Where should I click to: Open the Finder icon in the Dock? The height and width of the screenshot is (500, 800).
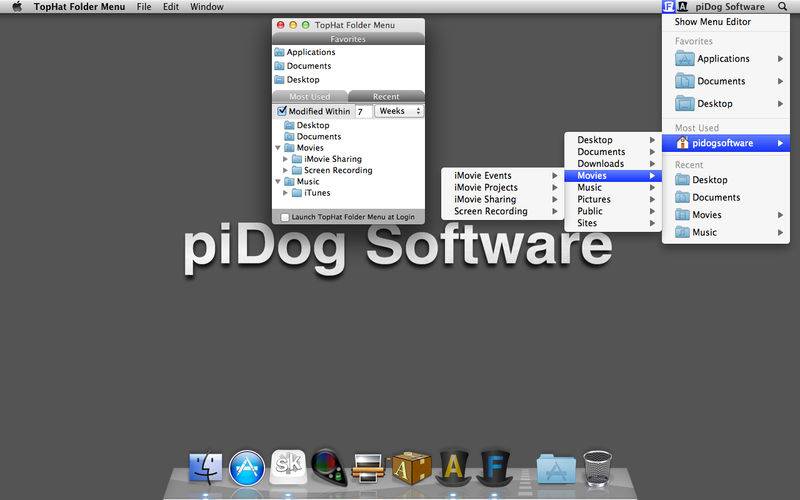pyautogui.click(x=205, y=468)
